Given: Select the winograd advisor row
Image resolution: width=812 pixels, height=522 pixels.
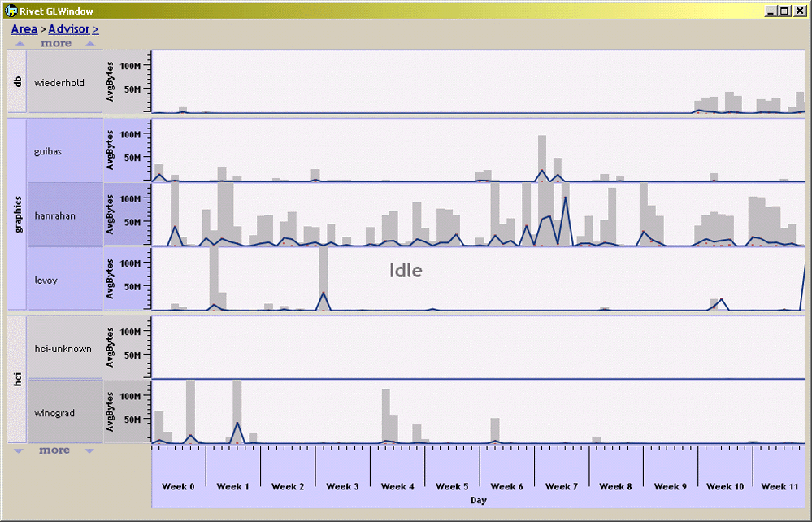Looking at the screenshot, I should coord(65,413).
